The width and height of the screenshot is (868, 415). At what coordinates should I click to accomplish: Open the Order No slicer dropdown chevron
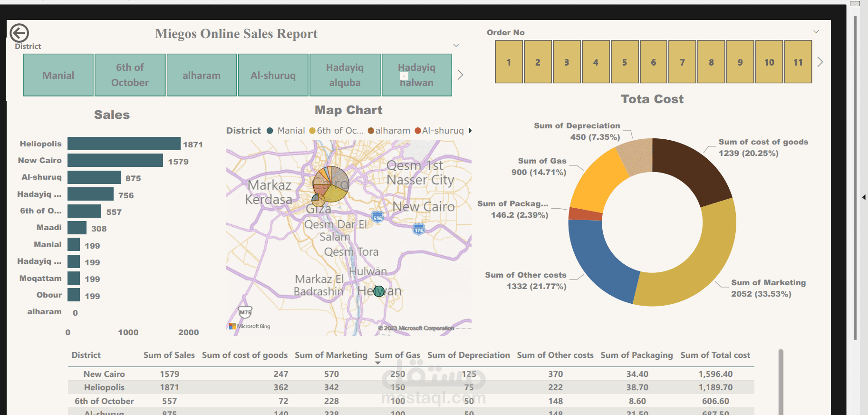[x=816, y=31]
